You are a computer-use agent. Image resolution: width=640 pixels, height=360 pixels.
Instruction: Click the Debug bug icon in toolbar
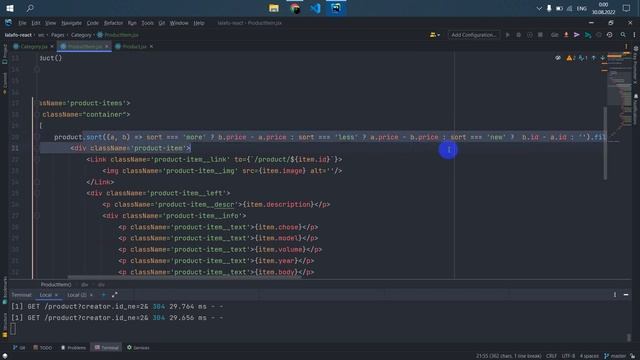pyautogui.click(x=518, y=35)
